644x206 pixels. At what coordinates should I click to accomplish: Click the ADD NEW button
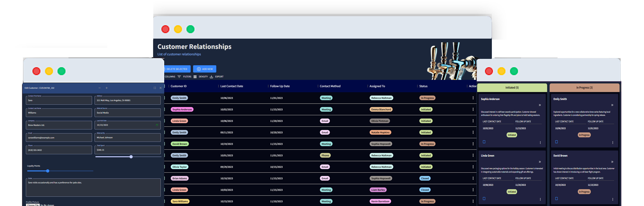204,69
